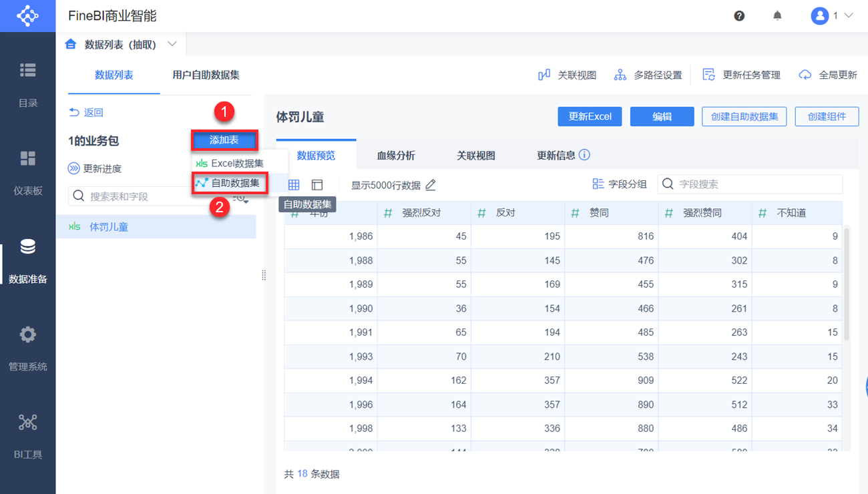Focus the 搜索表和字段 search box

click(149, 196)
